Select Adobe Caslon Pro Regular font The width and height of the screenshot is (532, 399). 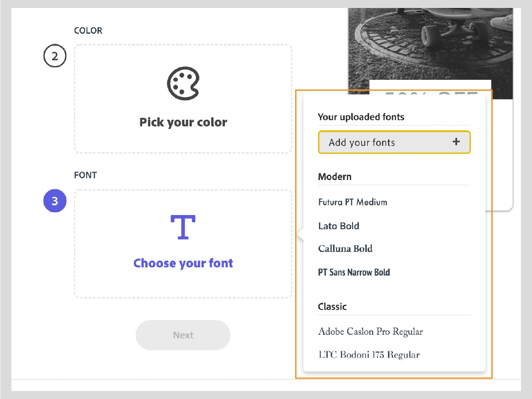pyautogui.click(x=370, y=332)
